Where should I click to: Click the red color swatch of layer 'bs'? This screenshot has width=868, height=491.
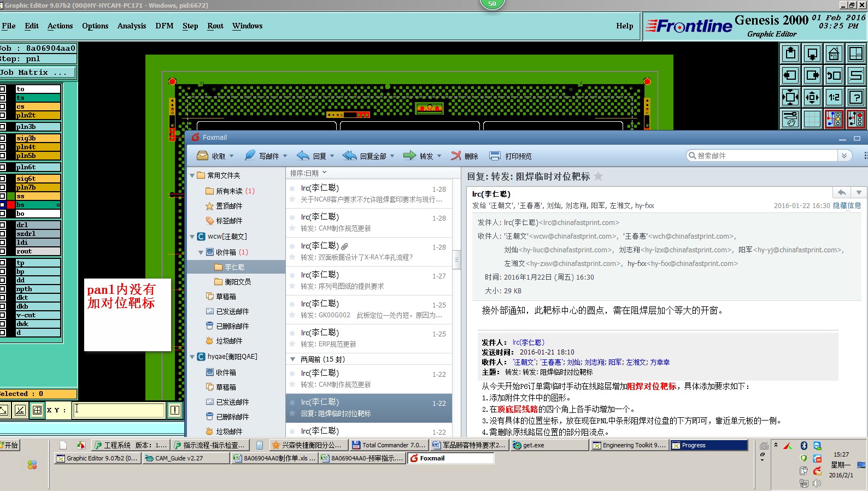[x=11, y=205]
